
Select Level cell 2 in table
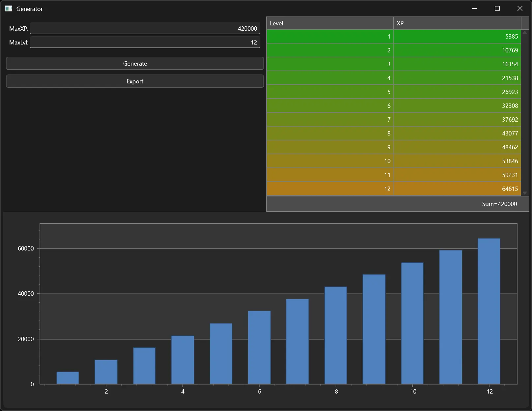click(330, 50)
